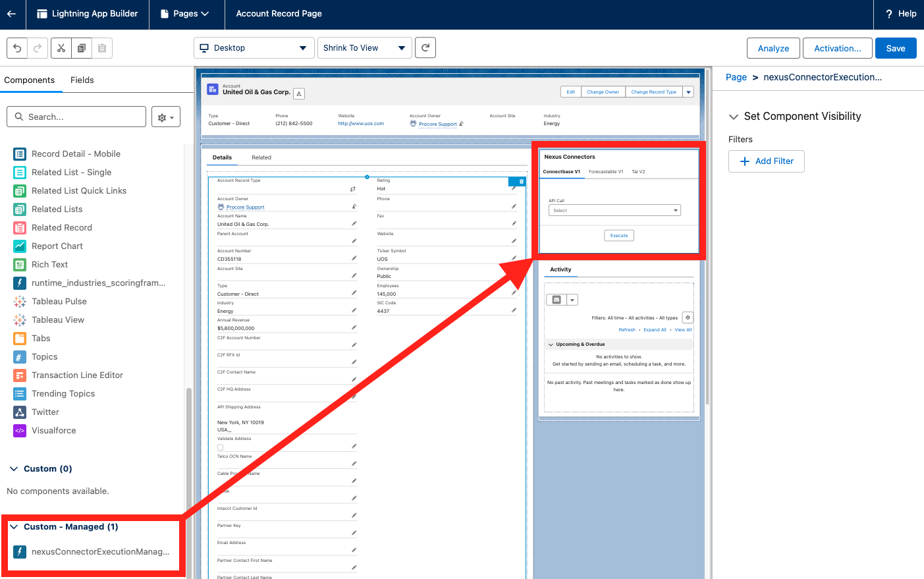Open the API Call Select dropdown
This screenshot has width=924, height=579.
tap(614, 211)
